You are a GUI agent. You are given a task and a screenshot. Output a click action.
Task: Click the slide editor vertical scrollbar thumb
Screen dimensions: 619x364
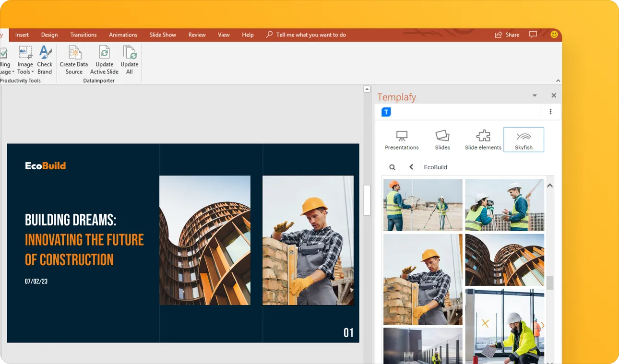367,200
